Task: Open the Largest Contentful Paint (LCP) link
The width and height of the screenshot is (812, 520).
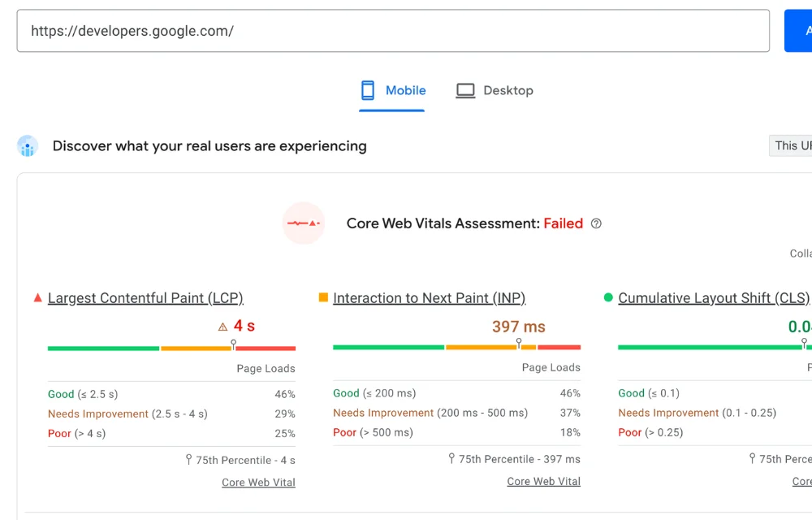Action: (145, 297)
